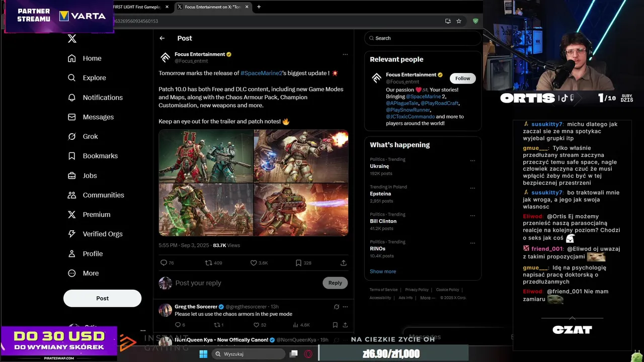
Task: Click Show more under trends
Action: 383,271
